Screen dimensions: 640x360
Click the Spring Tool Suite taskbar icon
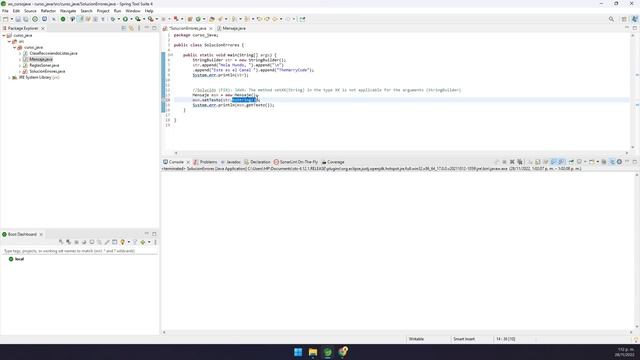(x=328, y=352)
